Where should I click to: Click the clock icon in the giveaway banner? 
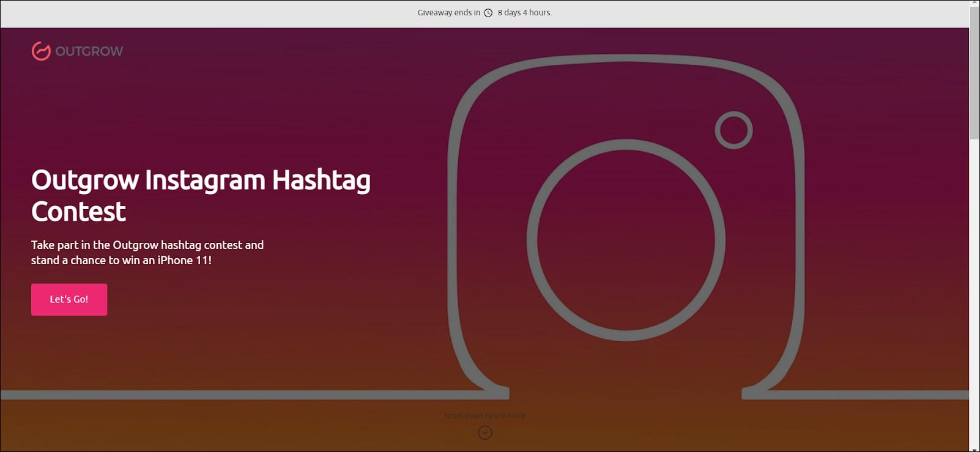tap(488, 13)
